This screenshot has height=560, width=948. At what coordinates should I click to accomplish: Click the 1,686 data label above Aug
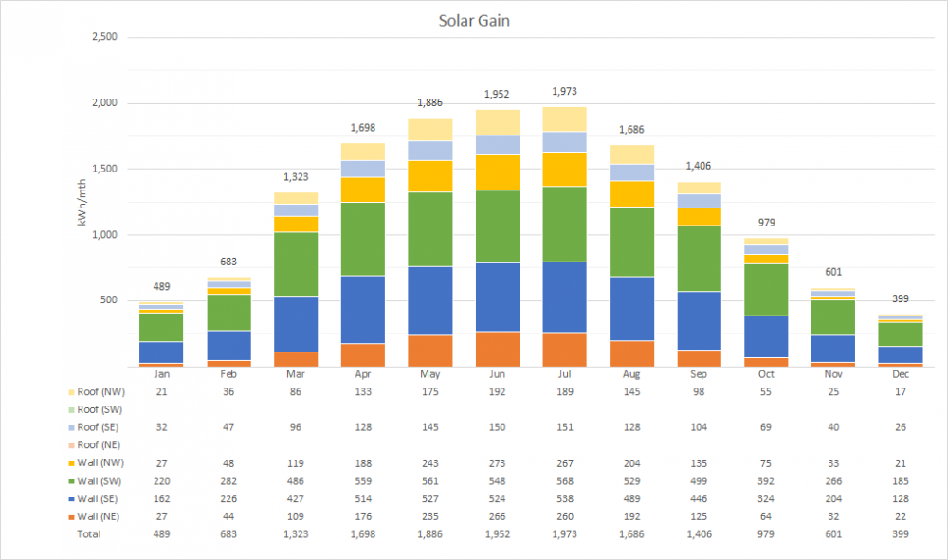coord(631,129)
